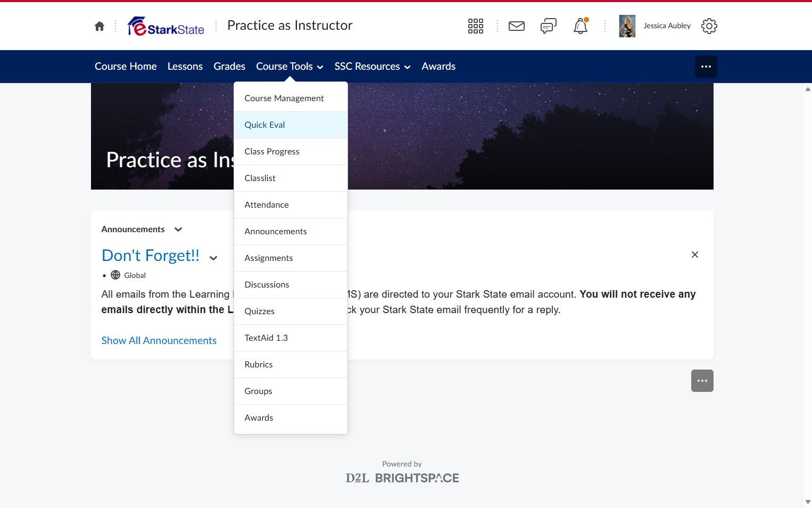Viewport: 812px width, 508px height.
Task: Click the globe icon next to Global
Action: [x=115, y=275]
